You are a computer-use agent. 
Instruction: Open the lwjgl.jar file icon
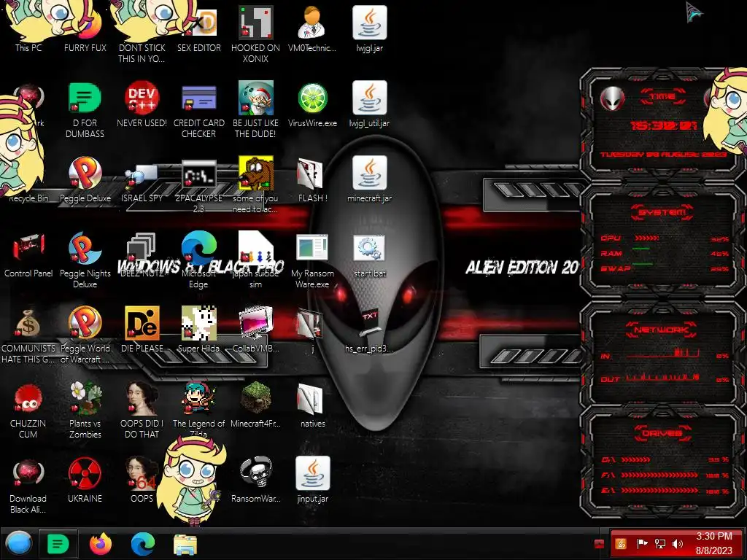point(370,23)
